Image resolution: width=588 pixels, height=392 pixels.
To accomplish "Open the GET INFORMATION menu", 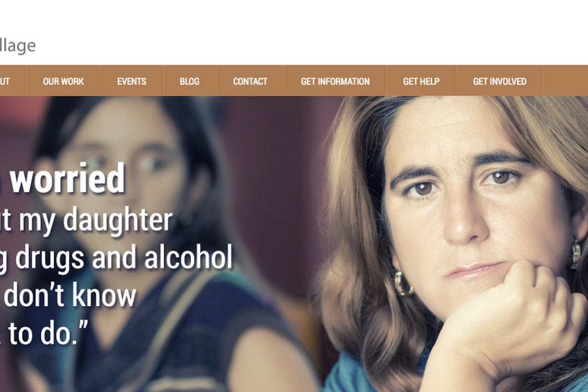I will click(335, 81).
